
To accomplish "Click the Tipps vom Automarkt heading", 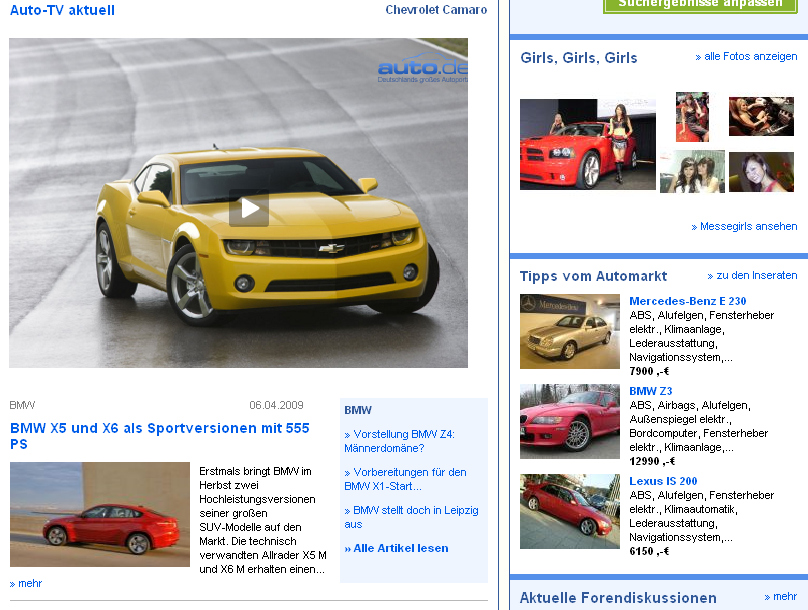I will (x=593, y=276).
